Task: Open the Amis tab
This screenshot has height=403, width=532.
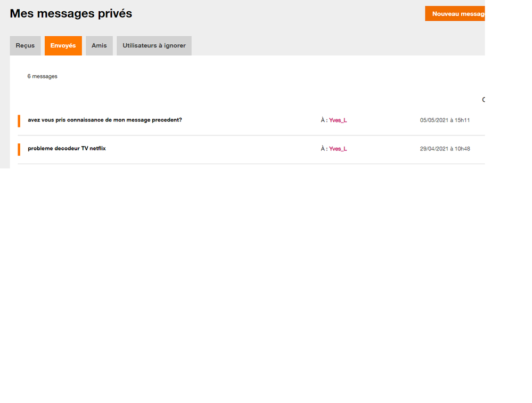Action: pos(99,46)
